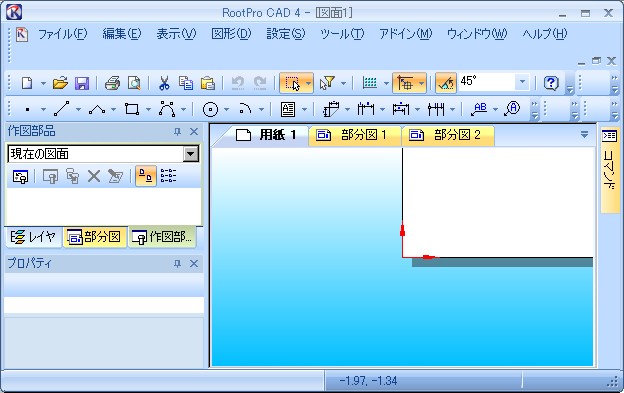Open help with the question mark icon
The height and width of the screenshot is (393, 624).
[x=551, y=83]
